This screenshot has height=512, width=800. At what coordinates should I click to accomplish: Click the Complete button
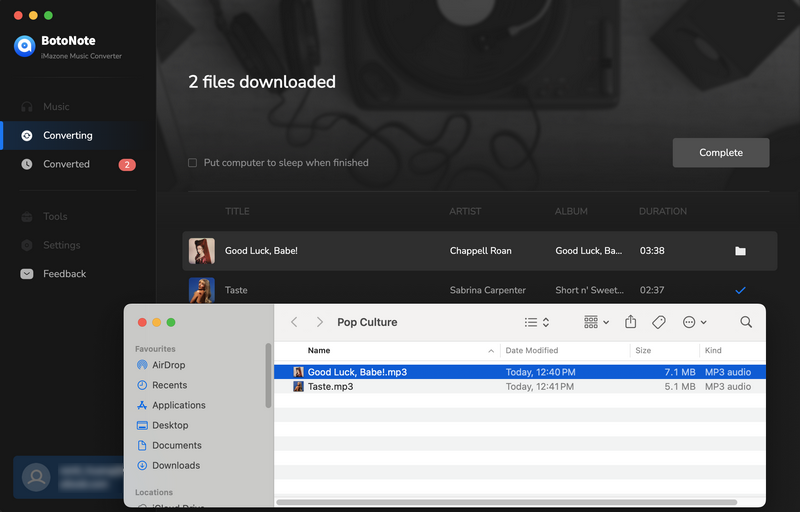pyautogui.click(x=721, y=152)
